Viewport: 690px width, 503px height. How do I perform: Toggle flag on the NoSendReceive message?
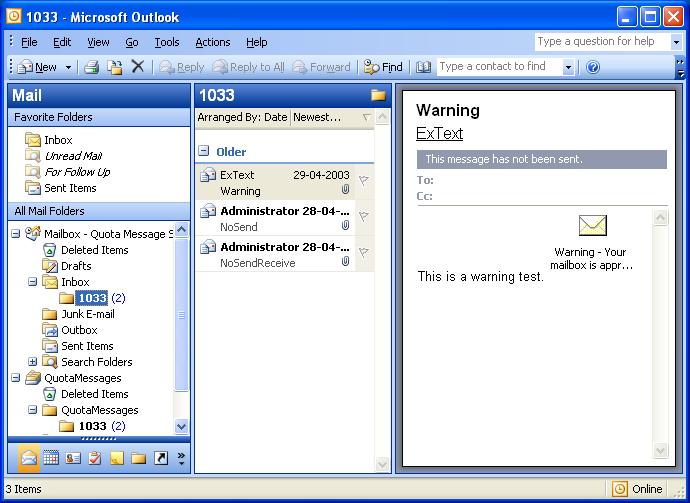pyautogui.click(x=364, y=253)
